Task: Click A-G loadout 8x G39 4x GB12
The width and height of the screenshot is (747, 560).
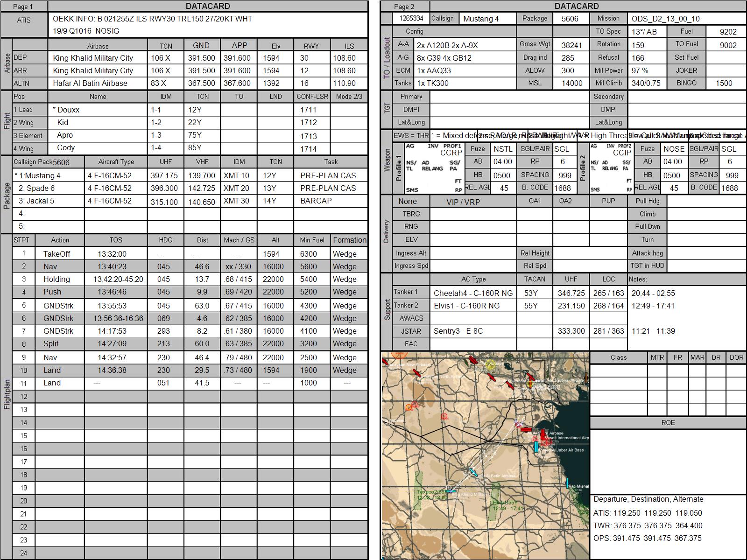Action: tap(444, 58)
